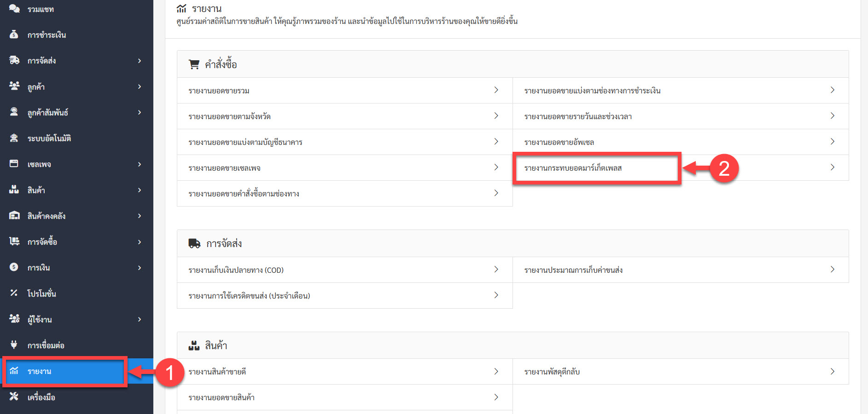Open รายงานยอดขายรวม report

pos(219,91)
